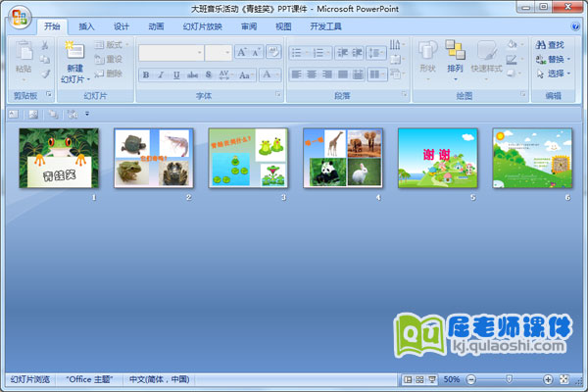
Task: Click the align text vertical icon
Action: pos(395,59)
